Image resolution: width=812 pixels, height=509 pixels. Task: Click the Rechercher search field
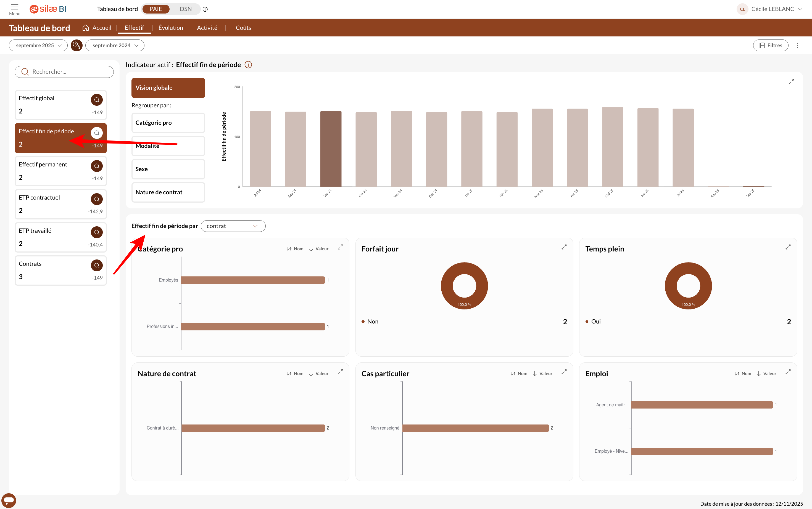[x=64, y=72]
